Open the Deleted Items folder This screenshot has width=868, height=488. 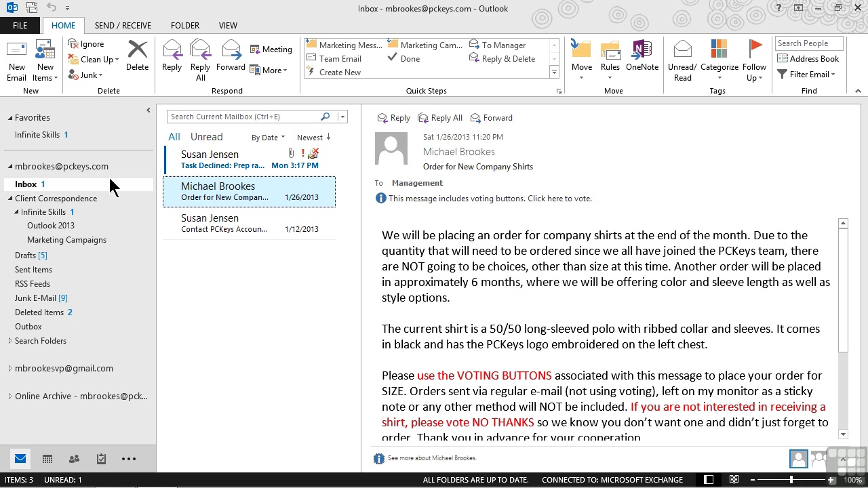[43, 312]
